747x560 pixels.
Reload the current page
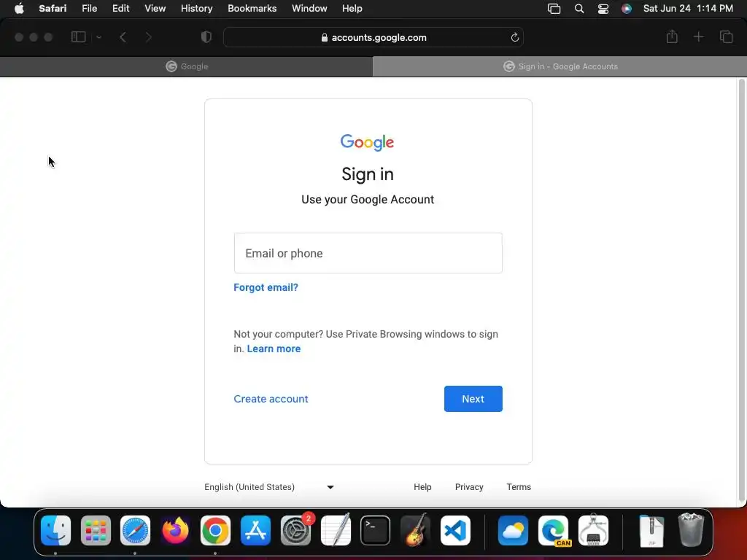coord(514,37)
